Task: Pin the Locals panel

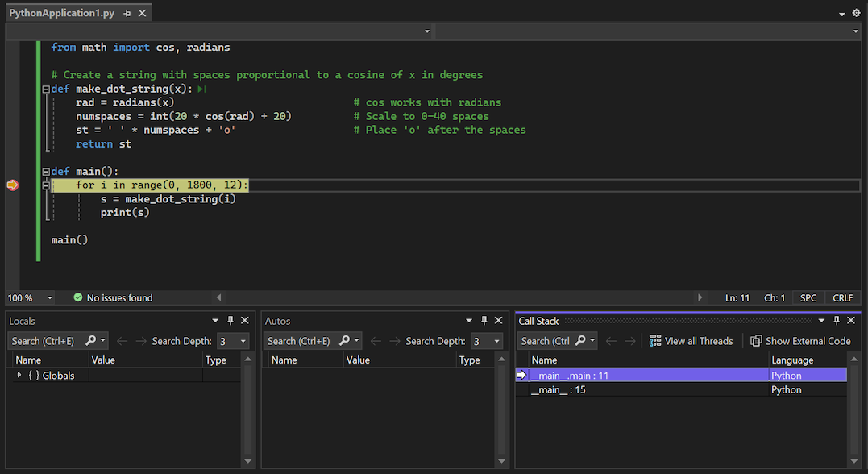Action: tap(230, 320)
